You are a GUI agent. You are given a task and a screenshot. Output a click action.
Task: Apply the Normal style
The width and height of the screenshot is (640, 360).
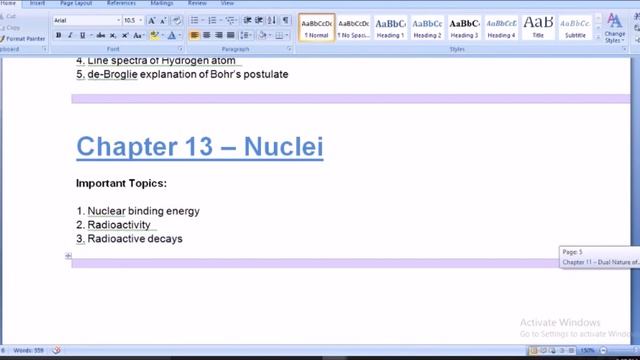[317, 28]
